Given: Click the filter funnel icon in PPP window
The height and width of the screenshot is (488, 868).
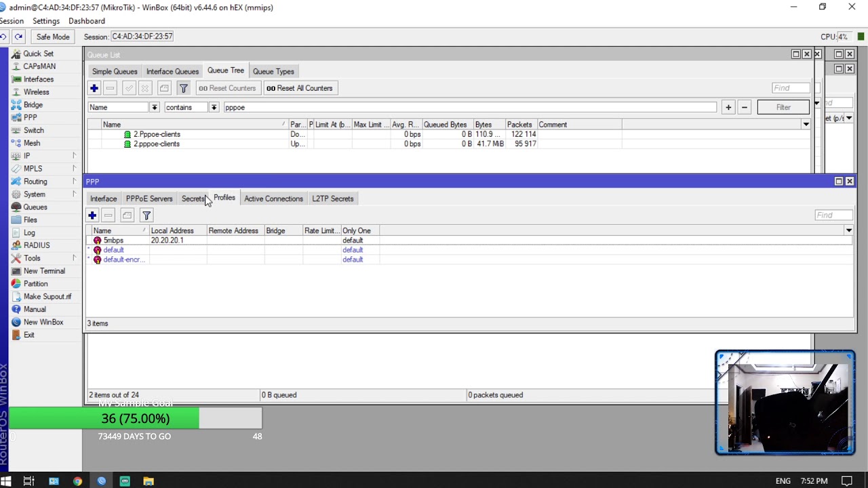Looking at the screenshot, I should pyautogui.click(x=146, y=216).
